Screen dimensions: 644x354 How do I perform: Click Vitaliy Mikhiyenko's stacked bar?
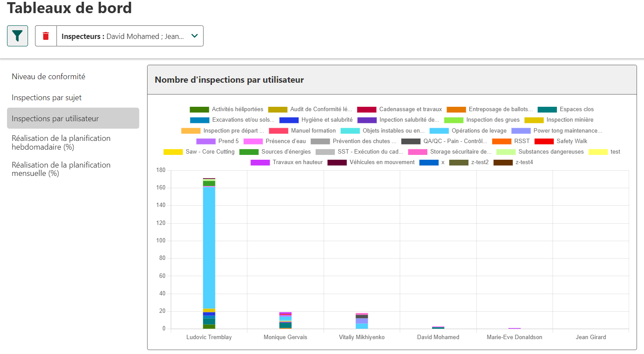[x=362, y=321]
